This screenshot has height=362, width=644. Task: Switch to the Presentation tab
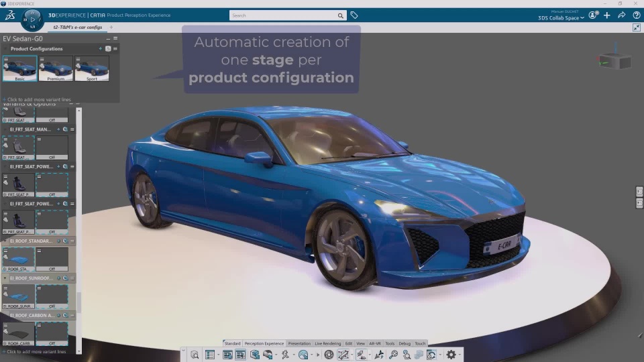click(299, 343)
